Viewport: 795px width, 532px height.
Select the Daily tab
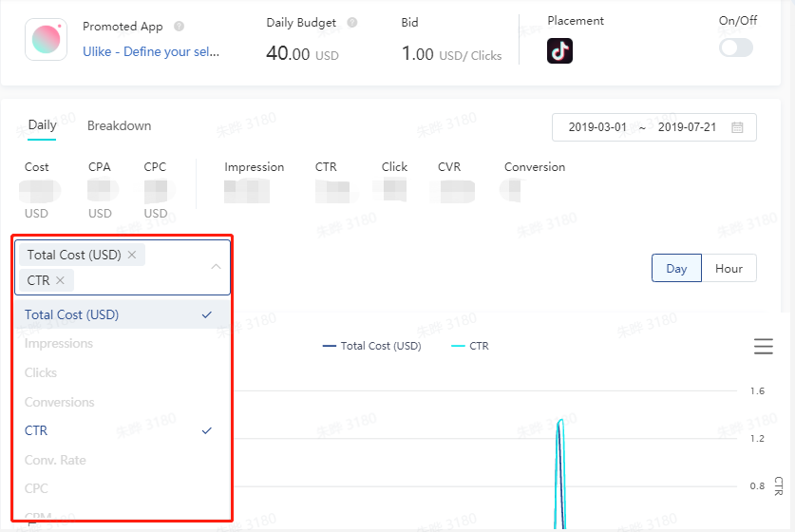click(42, 125)
